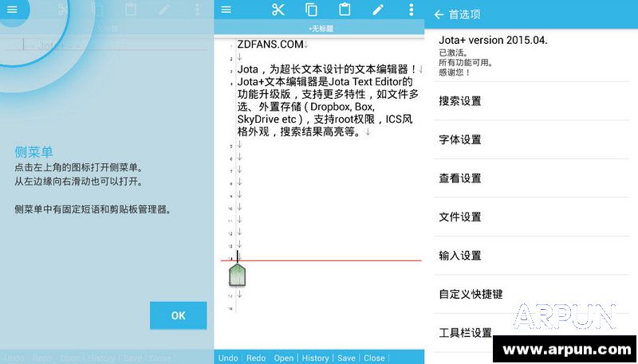
Task: Tap History in the bottom editor toolbar
Action: (315, 358)
